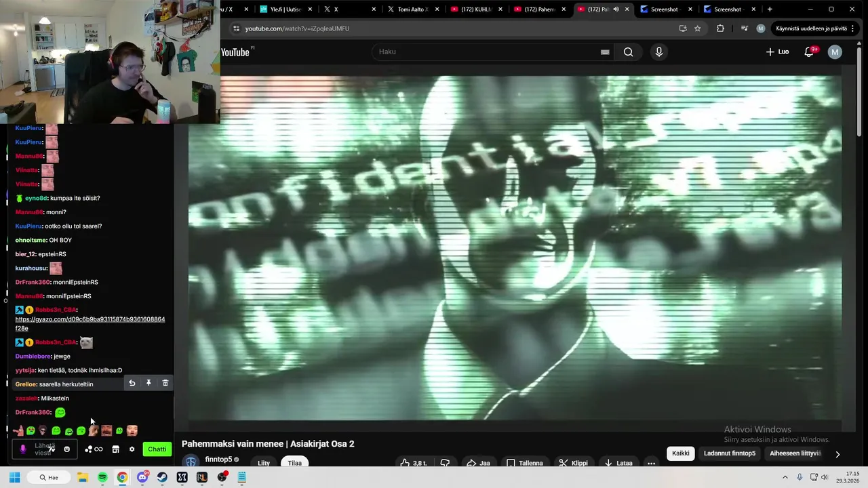Select the Kaikki filter chip
This screenshot has width=868, height=488.
pos(681,453)
